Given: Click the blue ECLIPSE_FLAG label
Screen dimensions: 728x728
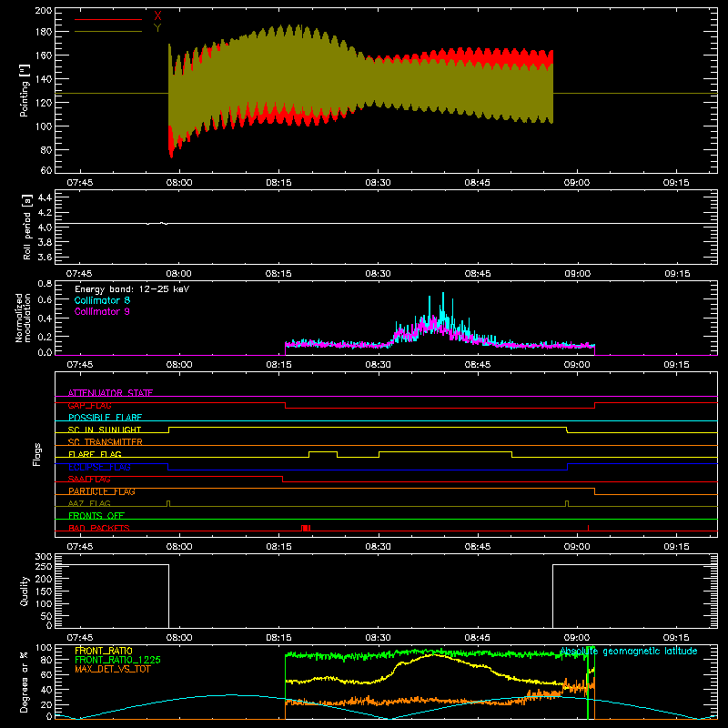Looking at the screenshot, I should point(99,467).
